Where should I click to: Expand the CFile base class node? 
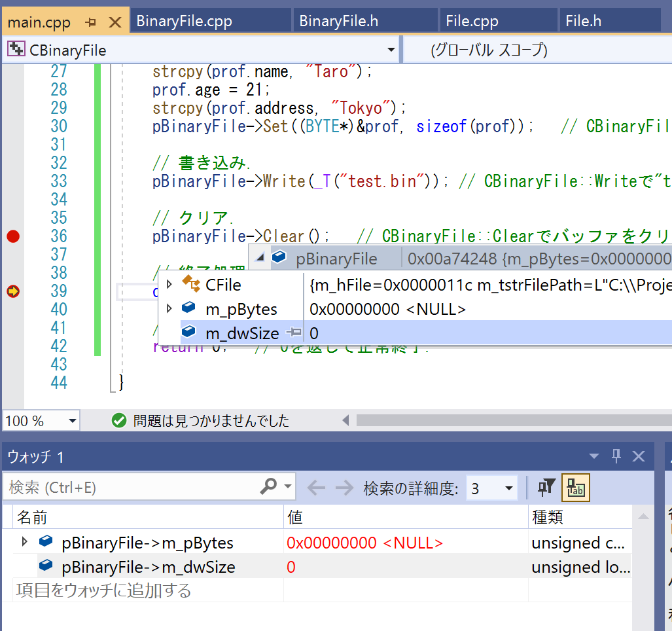[169, 284]
